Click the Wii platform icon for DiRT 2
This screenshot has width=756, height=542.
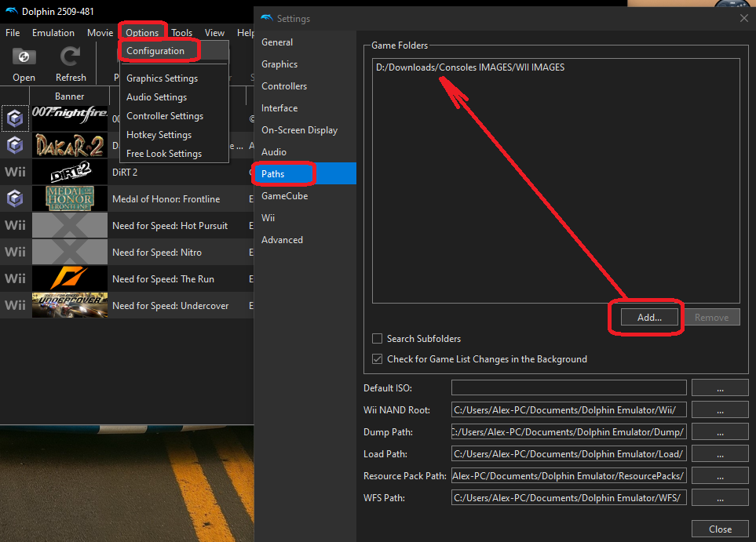(15, 172)
